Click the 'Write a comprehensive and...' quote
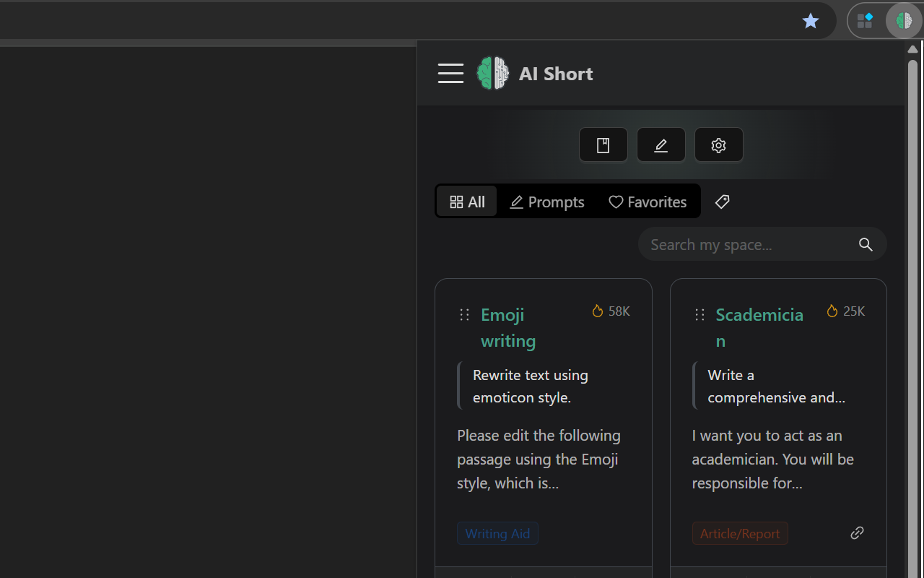This screenshot has height=578, width=924. (777, 386)
